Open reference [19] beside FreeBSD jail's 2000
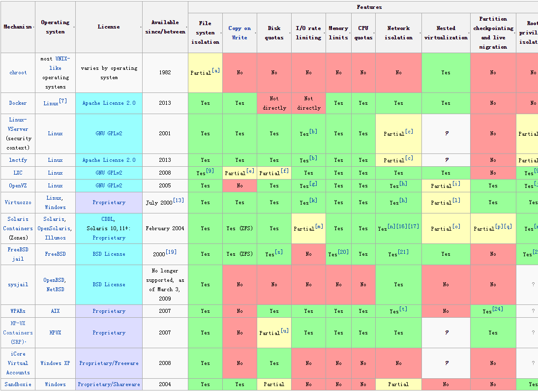This screenshot has width=538, height=392. 171,252
